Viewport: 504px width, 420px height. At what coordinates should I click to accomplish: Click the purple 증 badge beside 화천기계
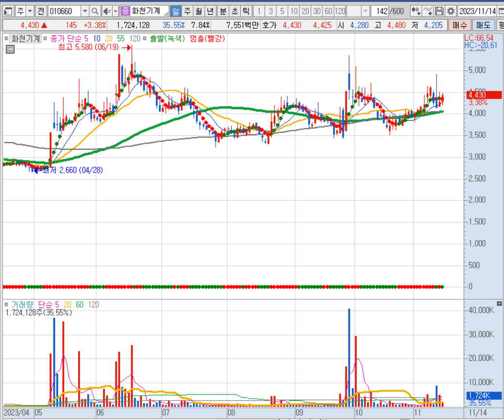click(125, 11)
